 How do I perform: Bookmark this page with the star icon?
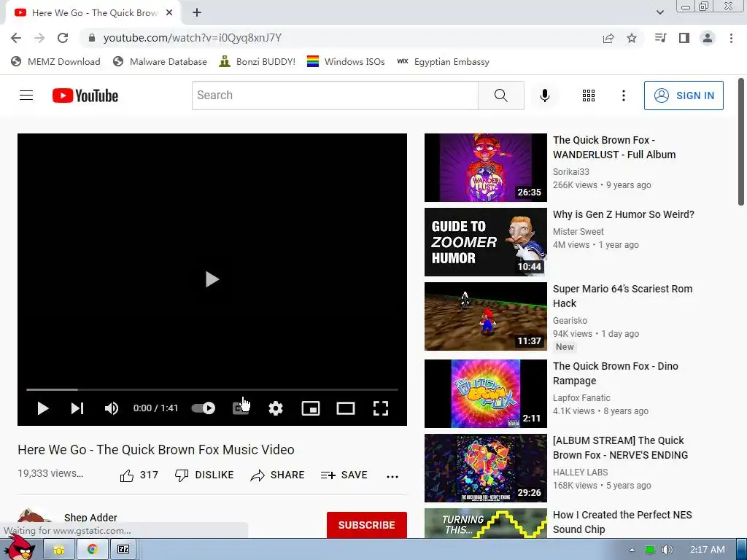coord(632,38)
